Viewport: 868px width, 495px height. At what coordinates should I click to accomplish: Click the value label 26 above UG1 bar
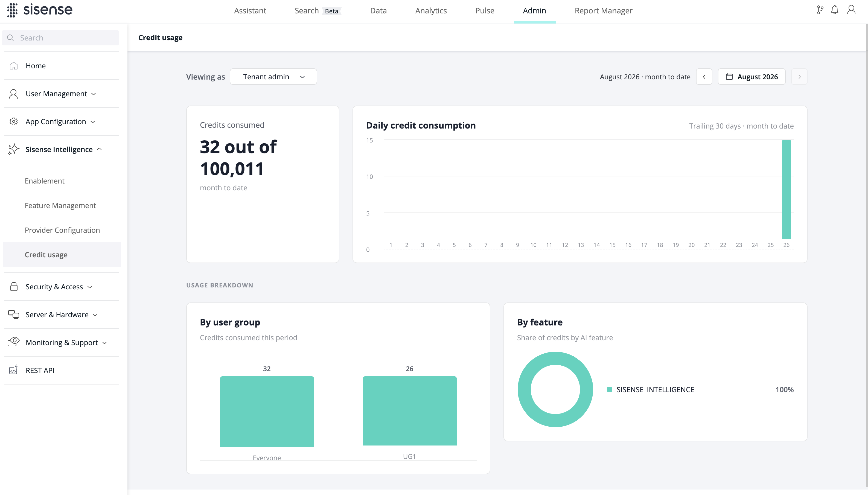410,369
